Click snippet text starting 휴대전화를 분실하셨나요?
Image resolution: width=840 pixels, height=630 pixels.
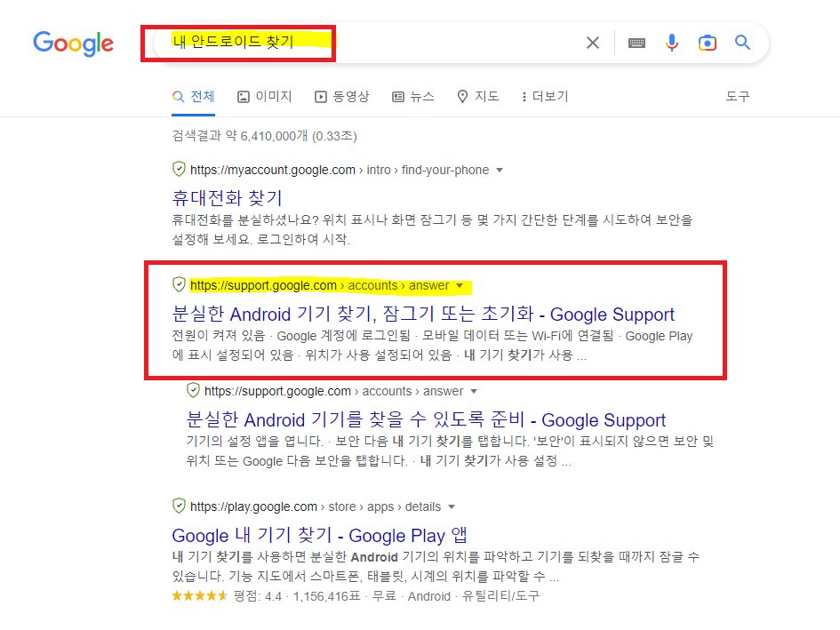[432, 229]
